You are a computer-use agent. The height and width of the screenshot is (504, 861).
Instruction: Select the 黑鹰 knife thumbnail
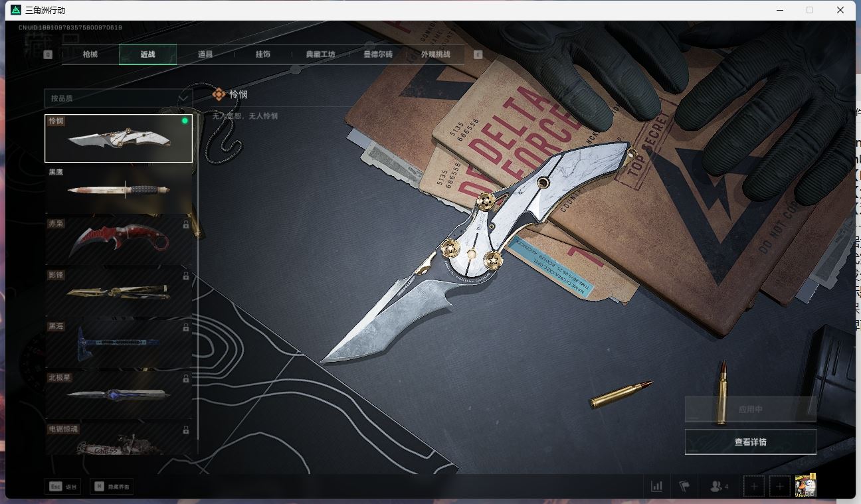click(x=118, y=189)
